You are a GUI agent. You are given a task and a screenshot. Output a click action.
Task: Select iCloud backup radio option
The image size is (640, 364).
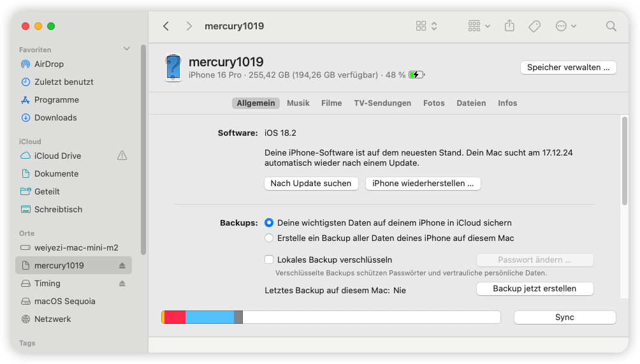click(x=269, y=223)
